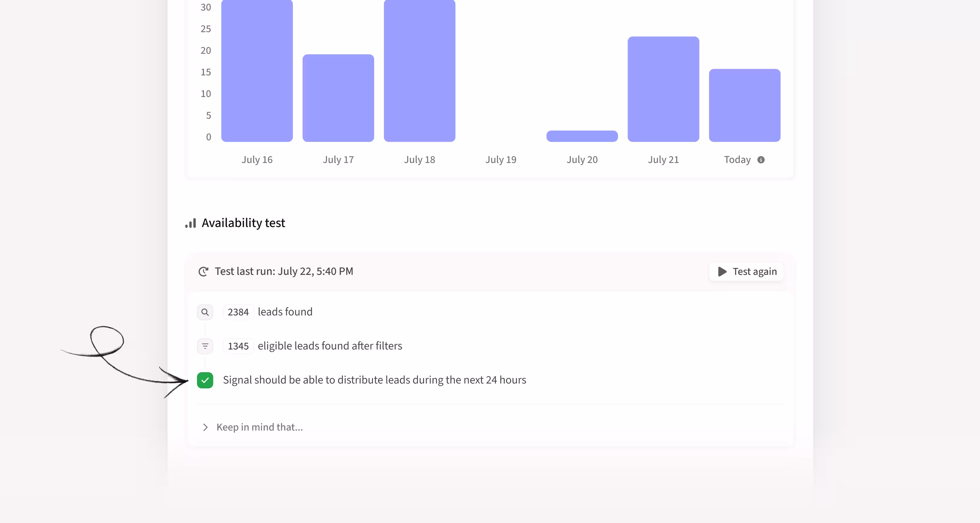Viewport: 980px width, 523px height.
Task: Select the small July 20 bar
Action: pyautogui.click(x=582, y=136)
